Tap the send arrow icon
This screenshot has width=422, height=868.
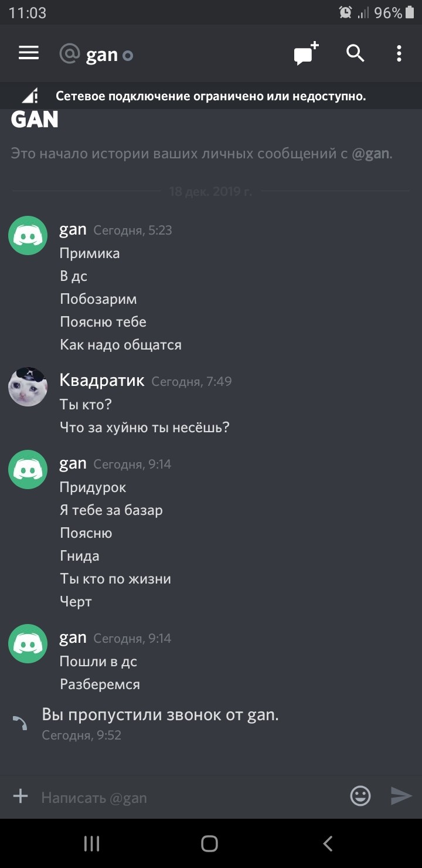tap(401, 796)
